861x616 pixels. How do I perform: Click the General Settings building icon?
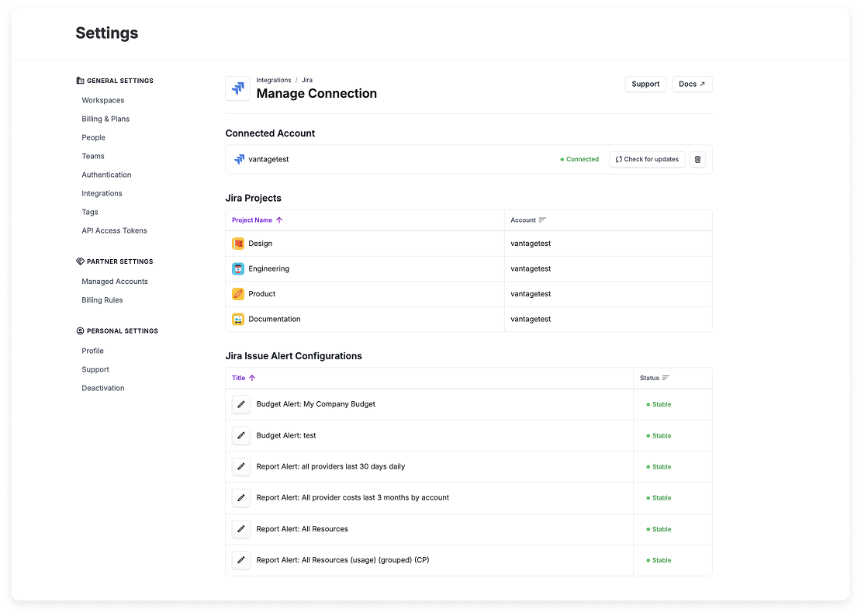(80, 81)
